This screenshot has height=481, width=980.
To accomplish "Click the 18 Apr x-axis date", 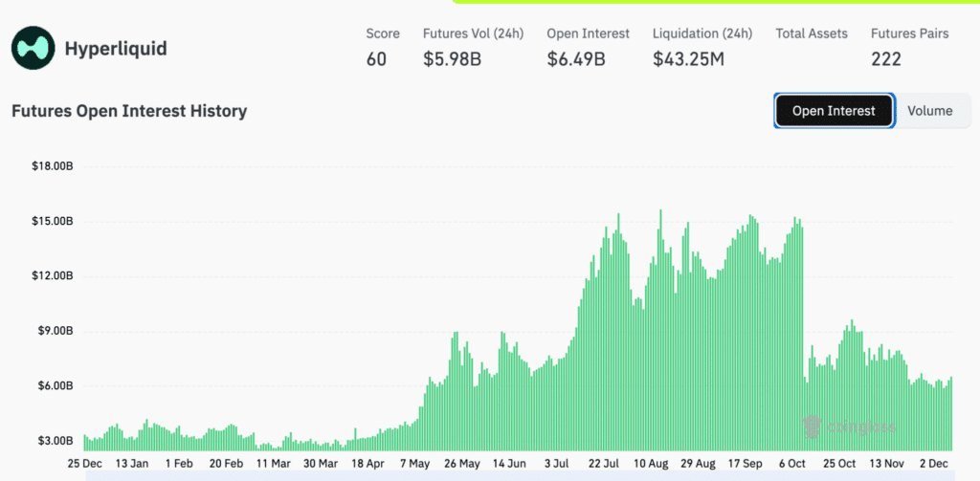I will [x=368, y=464].
